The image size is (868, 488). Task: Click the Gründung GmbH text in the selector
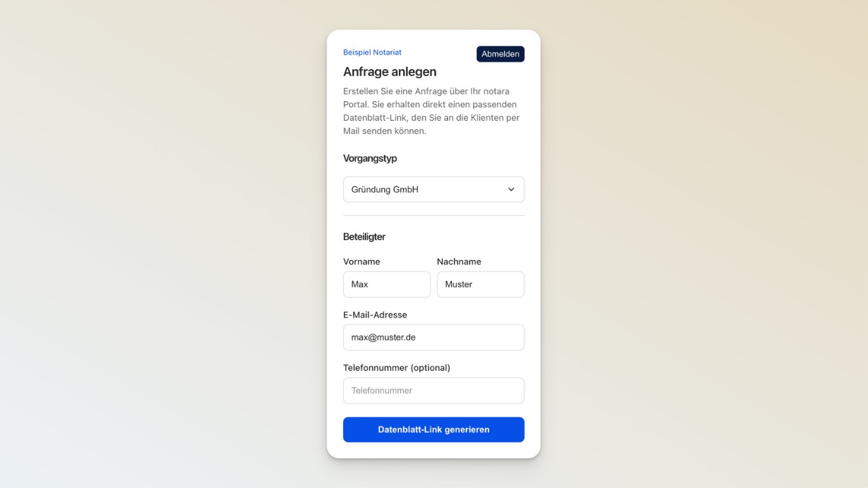pos(384,189)
